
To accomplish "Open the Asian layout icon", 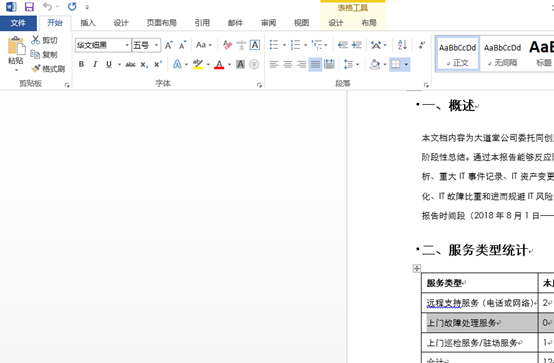I will tap(376, 45).
